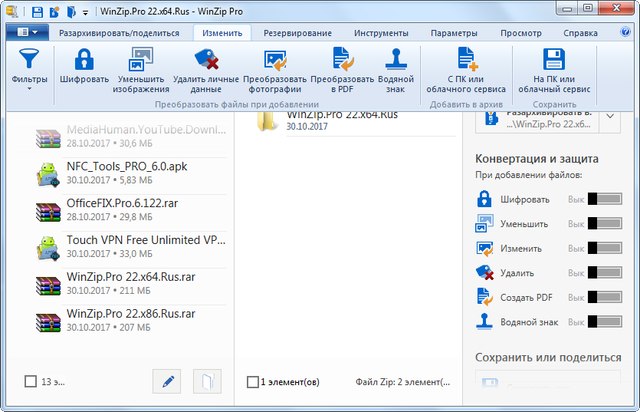Switch to the Резервирование tab
The width and height of the screenshot is (640, 412).
pos(298,33)
